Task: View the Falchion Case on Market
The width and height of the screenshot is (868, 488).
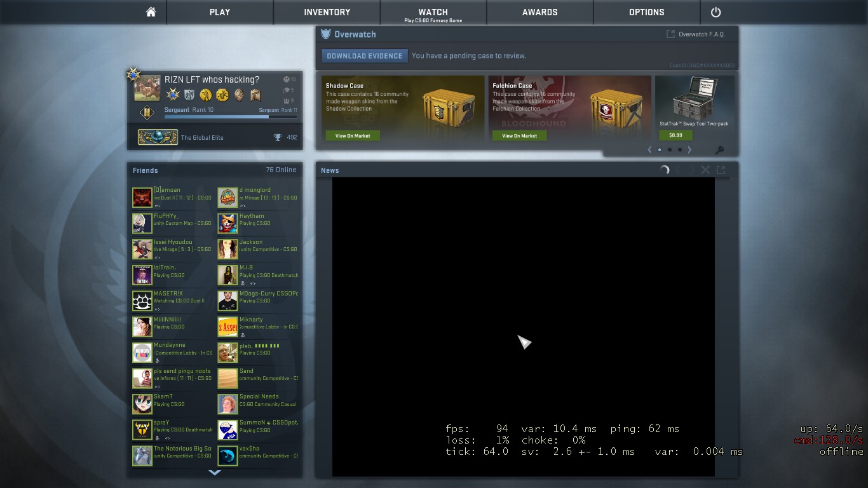Action: [x=520, y=136]
